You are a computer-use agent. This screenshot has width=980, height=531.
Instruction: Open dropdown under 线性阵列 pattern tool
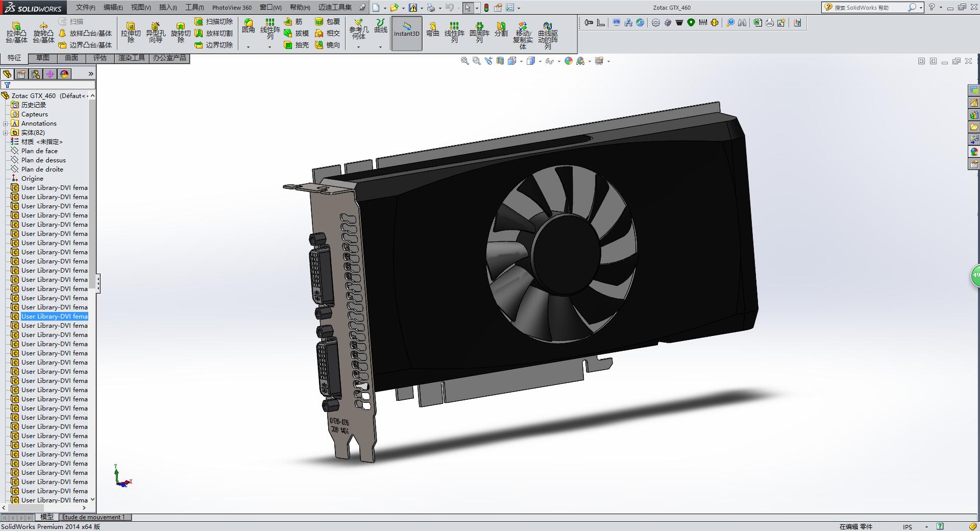[x=270, y=47]
